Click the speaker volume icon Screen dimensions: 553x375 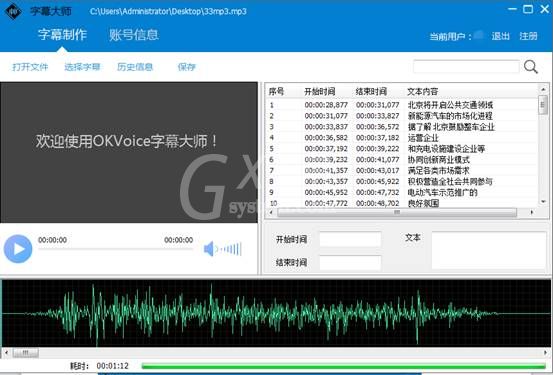pyautogui.click(x=209, y=249)
